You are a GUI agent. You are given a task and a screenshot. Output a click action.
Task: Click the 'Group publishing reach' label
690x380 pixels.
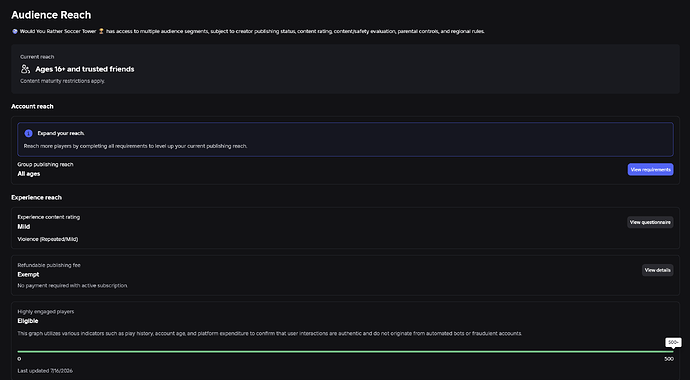click(45, 164)
